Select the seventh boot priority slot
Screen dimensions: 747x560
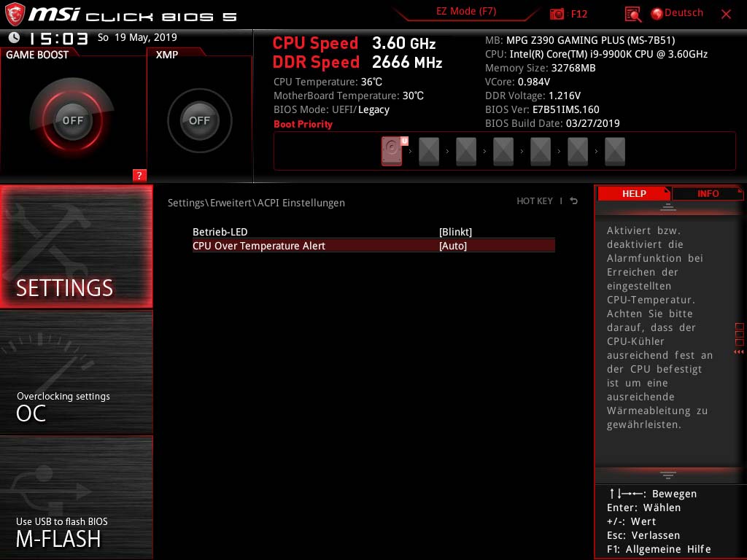pos(614,152)
